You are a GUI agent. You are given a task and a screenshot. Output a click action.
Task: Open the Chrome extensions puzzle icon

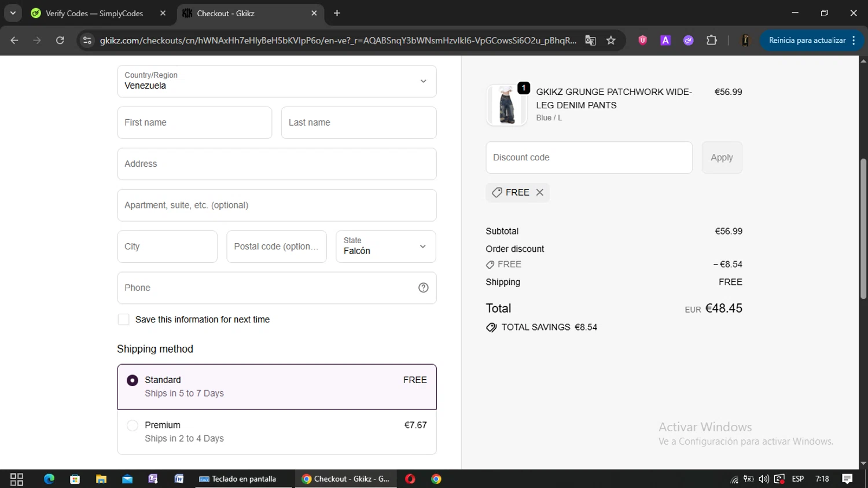[x=712, y=41]
